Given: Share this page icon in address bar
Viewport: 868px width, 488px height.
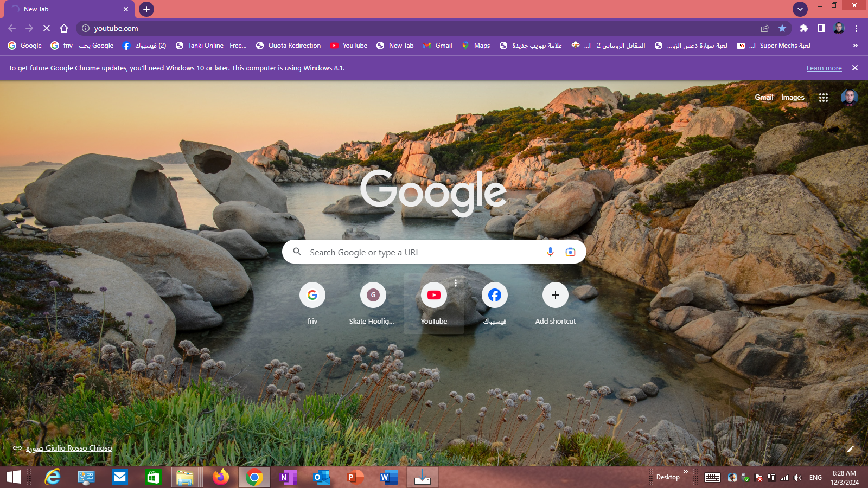Looking at the screenshot, I should coord(765,28).
